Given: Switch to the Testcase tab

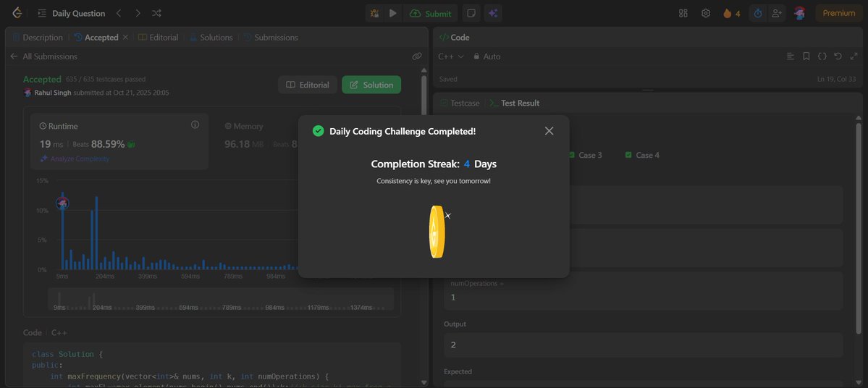Looking at the screenshot, I should (460, 103).
